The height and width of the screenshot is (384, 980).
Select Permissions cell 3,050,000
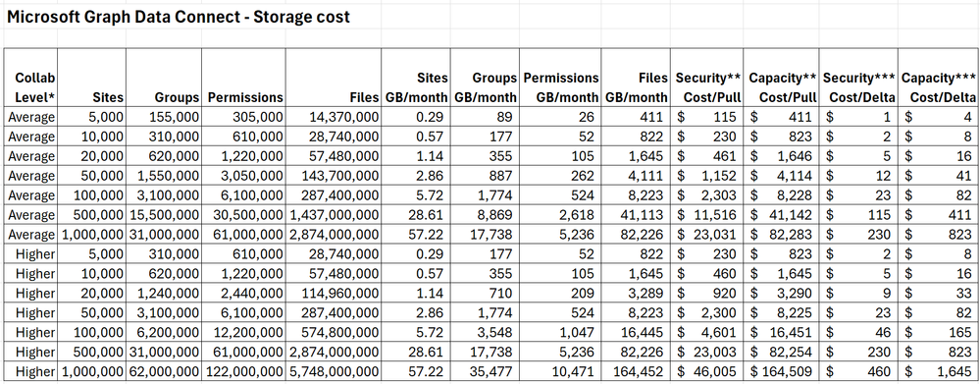[243, 175]
